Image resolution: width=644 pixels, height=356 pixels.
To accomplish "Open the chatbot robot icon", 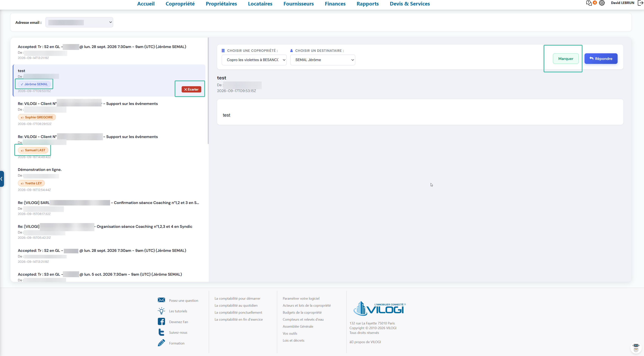I will (636, 348).
